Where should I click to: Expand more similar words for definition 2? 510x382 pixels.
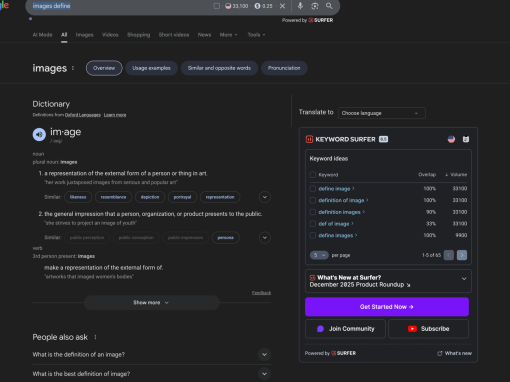click(x=265, y=238)
